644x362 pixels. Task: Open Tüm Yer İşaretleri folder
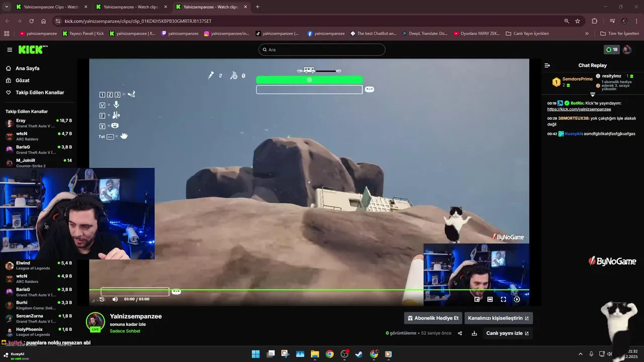619,34
